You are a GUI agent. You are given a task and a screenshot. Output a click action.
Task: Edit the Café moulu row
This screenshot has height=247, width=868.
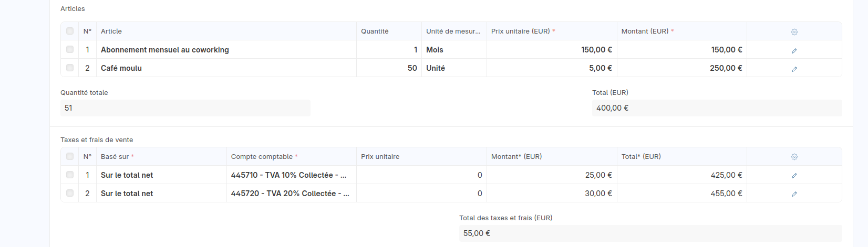point(794,69)
